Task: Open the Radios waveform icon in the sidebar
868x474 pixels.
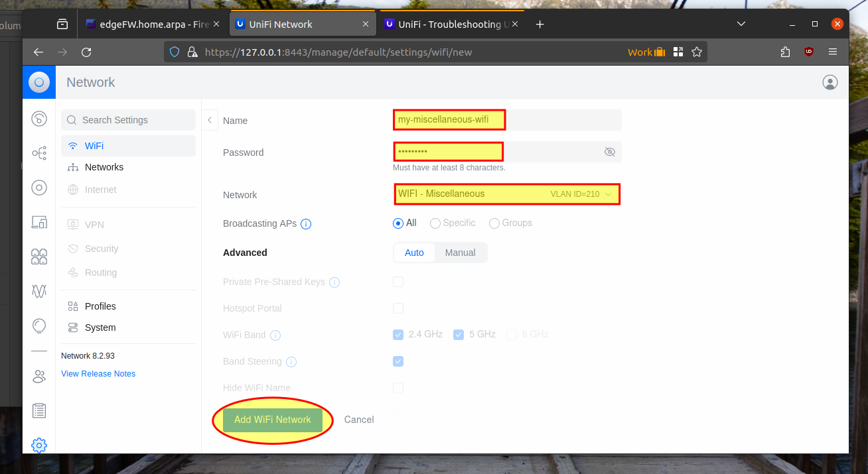Action: (x=39, y=291)
